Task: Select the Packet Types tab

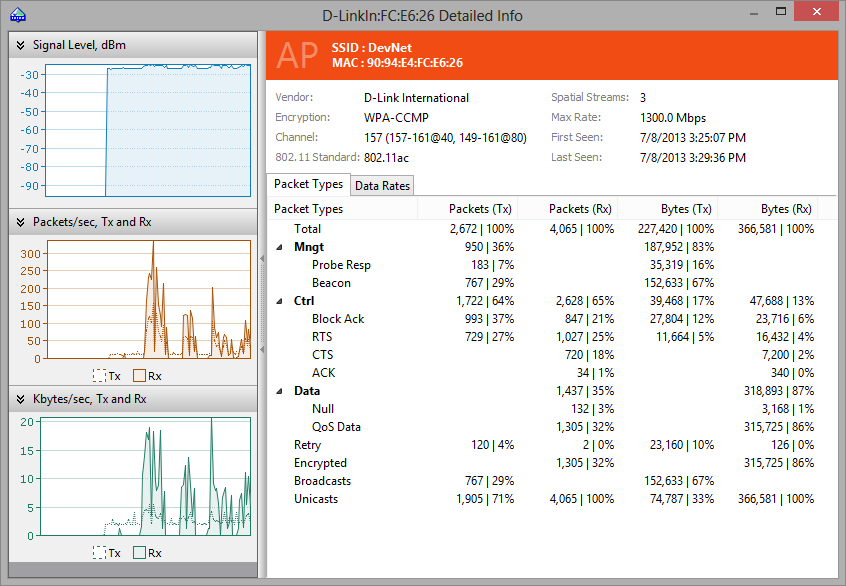Action: pyautogui.click(x=308, y=184)
